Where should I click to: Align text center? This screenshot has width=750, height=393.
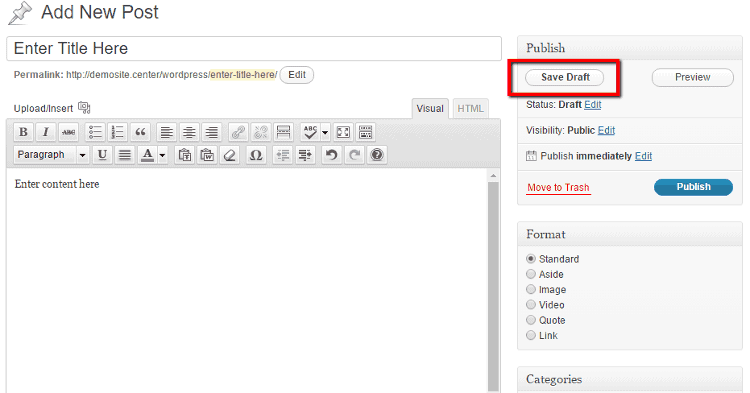coord(189,132)
